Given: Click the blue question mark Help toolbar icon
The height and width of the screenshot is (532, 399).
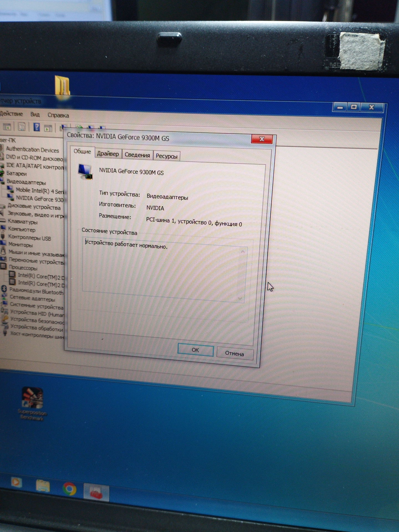Looking at the screenshot, I should pyautogui.click(x=37, y=127).
